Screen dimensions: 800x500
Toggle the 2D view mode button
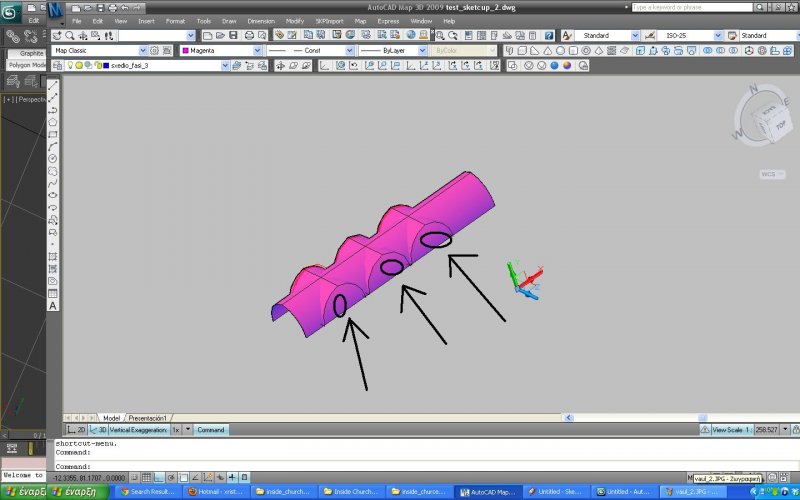coord(82,429)
